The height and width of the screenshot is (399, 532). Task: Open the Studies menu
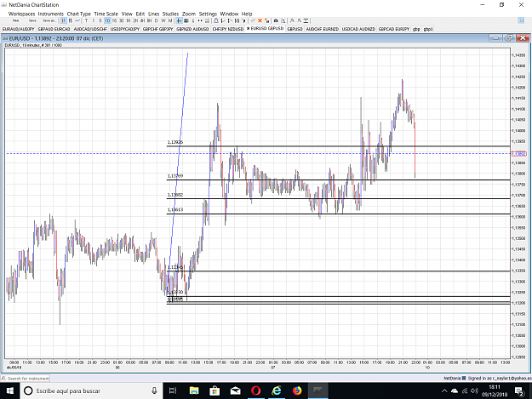click(170, 14)
